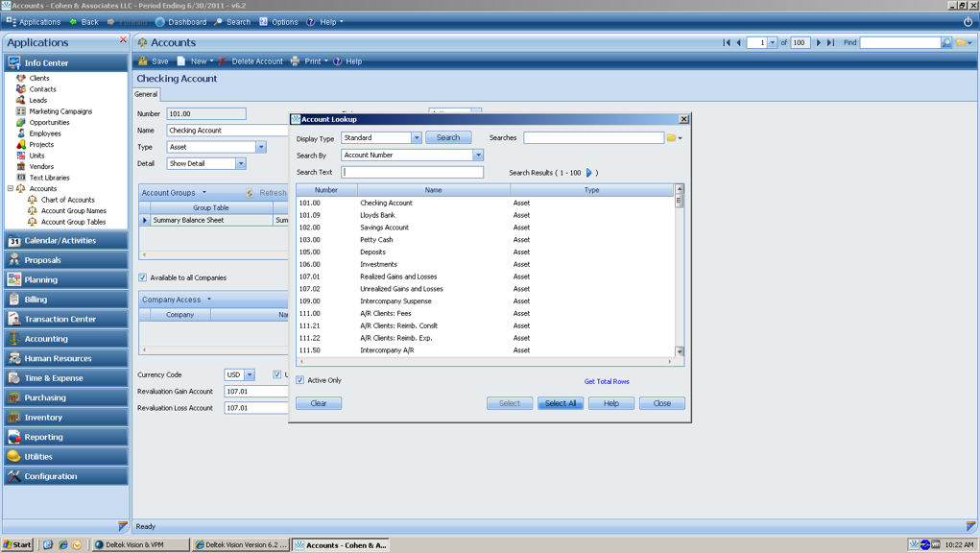
Task: Toggle the Available to all Companies checkbox
Action: point(142,277)
